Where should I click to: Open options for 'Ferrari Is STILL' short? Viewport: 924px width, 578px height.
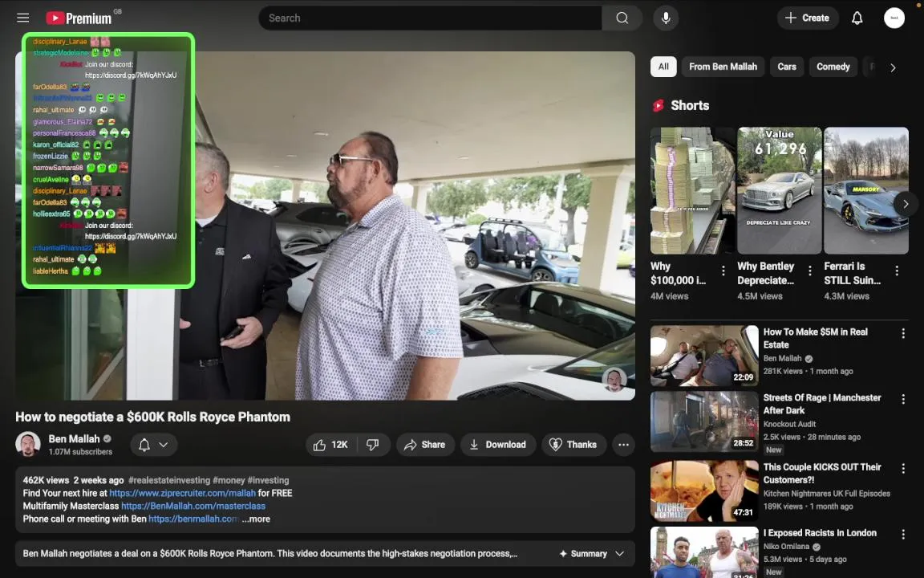(x=896, y=271)
